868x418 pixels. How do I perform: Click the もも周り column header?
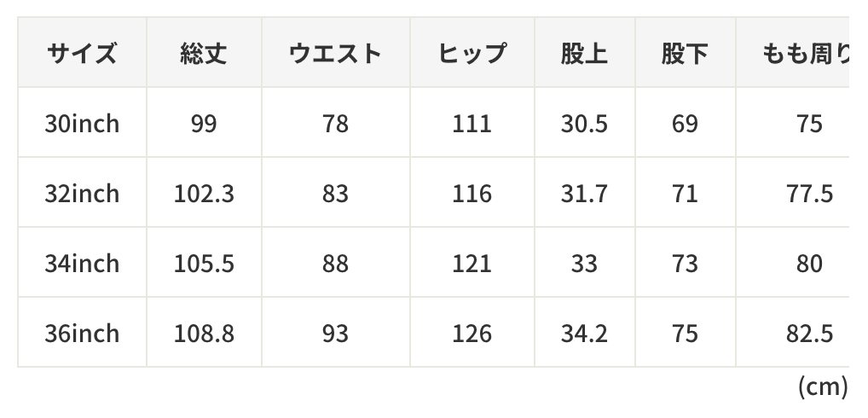(806, 54)
